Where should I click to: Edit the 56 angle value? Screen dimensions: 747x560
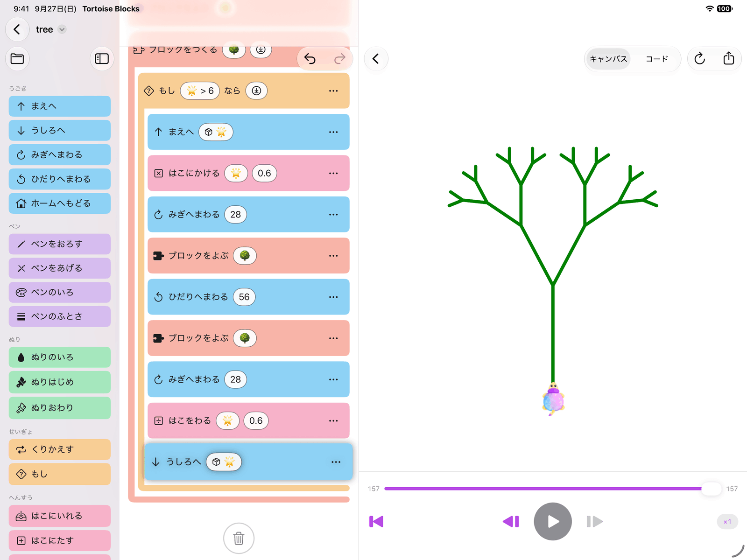tap(244, 297)
